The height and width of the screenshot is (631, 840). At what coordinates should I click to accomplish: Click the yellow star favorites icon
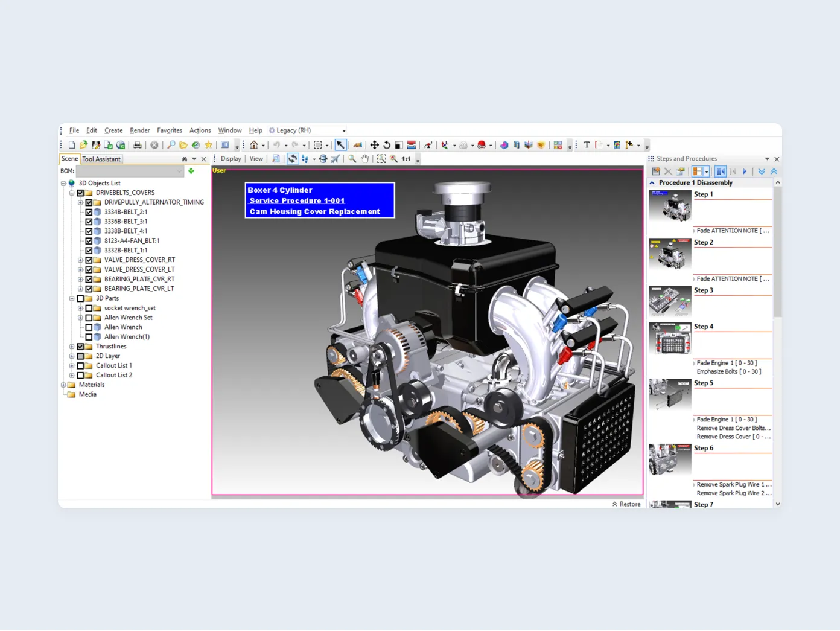coord(209,145)
